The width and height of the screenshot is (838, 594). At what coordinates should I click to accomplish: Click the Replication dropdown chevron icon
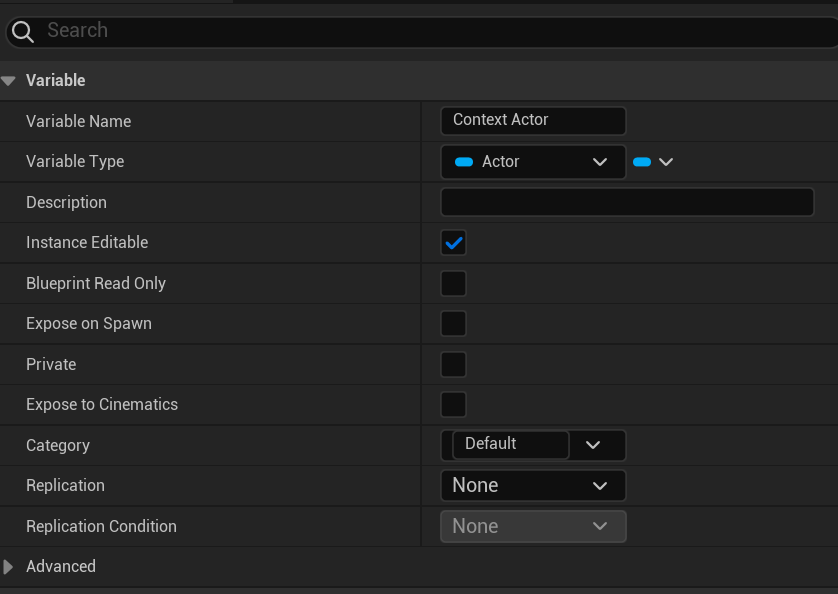(x=600, y=485)
